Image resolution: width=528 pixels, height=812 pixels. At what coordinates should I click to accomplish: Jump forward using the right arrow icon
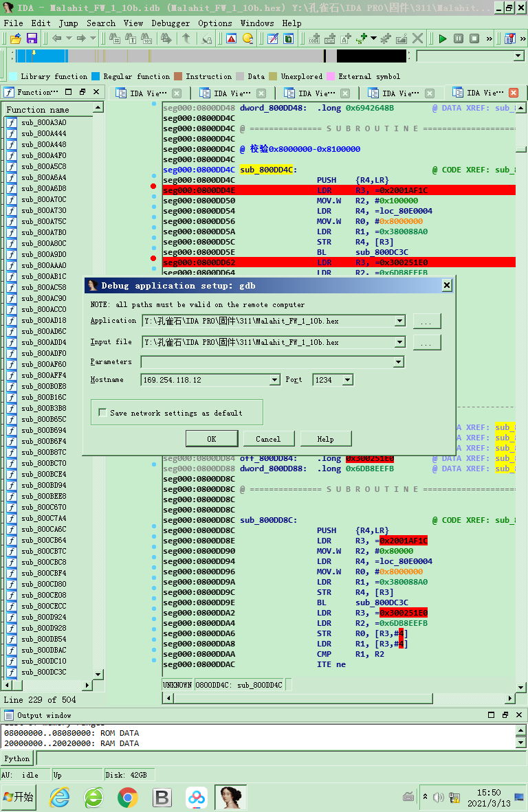click(81, 38)
